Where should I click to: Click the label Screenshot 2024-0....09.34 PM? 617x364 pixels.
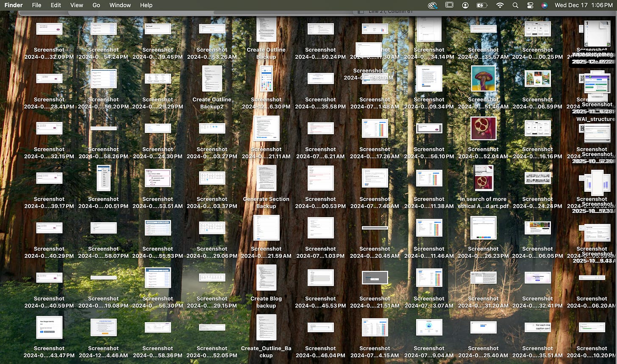click(429, 103)
